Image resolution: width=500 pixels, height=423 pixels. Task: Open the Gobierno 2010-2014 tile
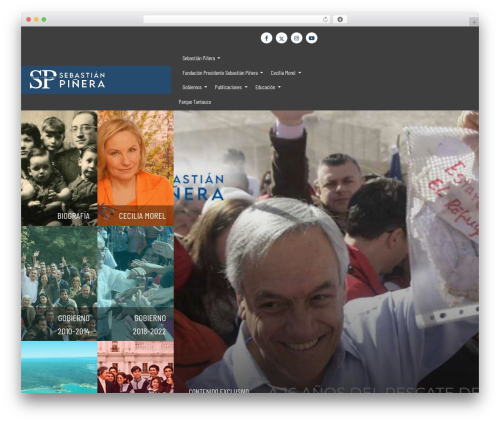[x=59, y=283]
